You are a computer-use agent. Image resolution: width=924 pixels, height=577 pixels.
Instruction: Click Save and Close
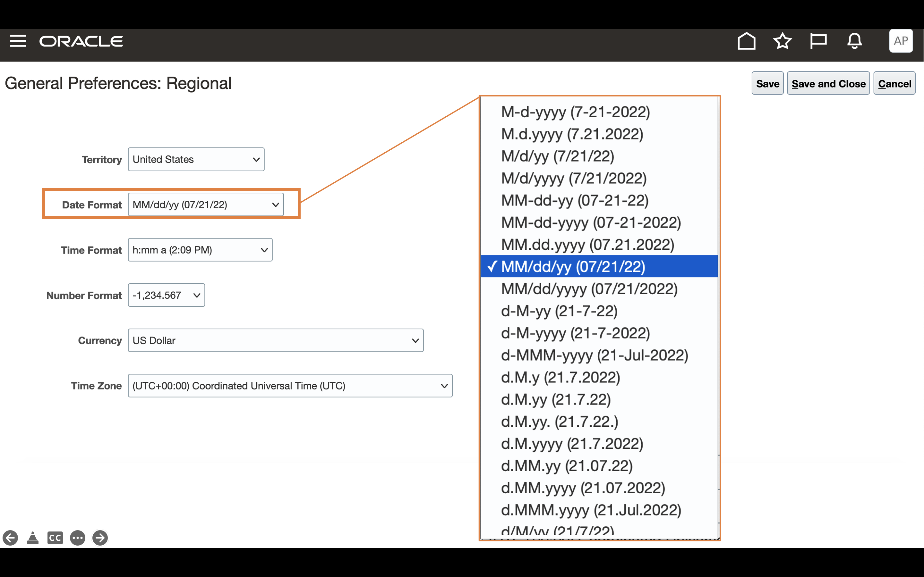tap(828, 84)
